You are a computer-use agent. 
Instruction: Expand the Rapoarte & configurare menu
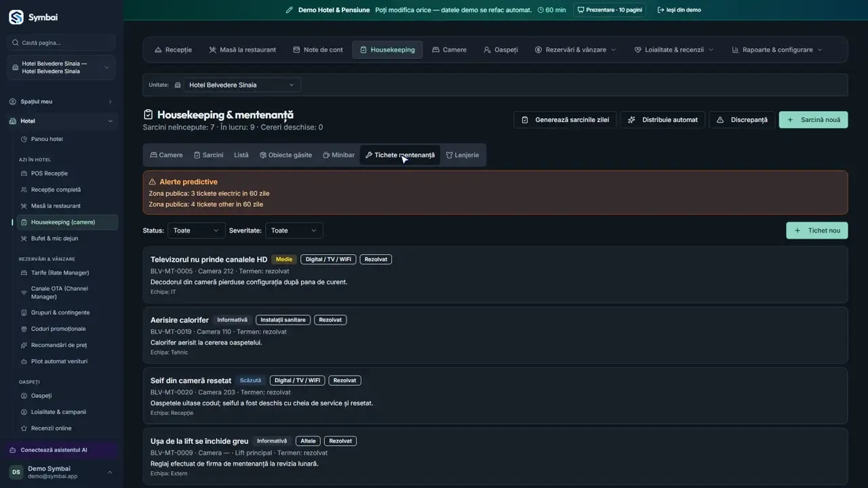[x=777, y=49]
